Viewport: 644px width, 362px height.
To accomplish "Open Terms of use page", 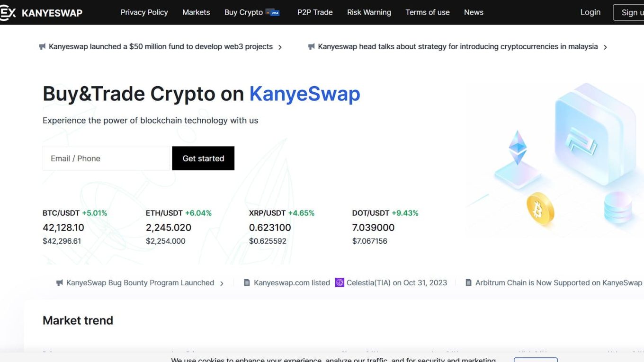I will [x=428, y=12].
